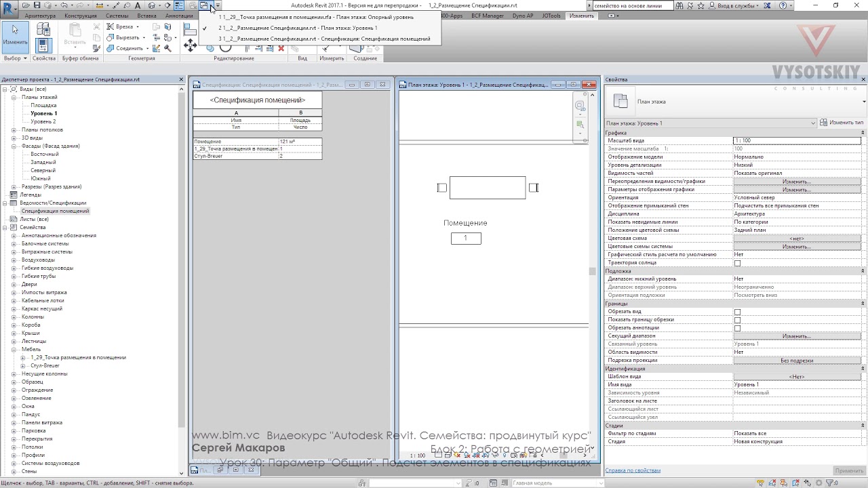Click the Close Hidden Windows icon
This screenshot has height=488, width=868.
(x=192, y=5)
